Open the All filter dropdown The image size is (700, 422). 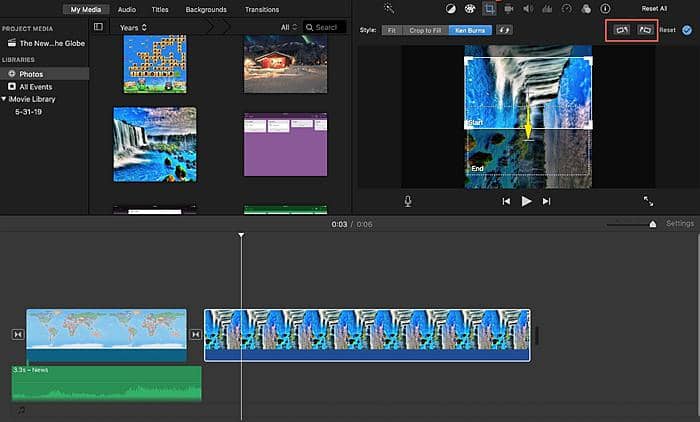point(289,28)
